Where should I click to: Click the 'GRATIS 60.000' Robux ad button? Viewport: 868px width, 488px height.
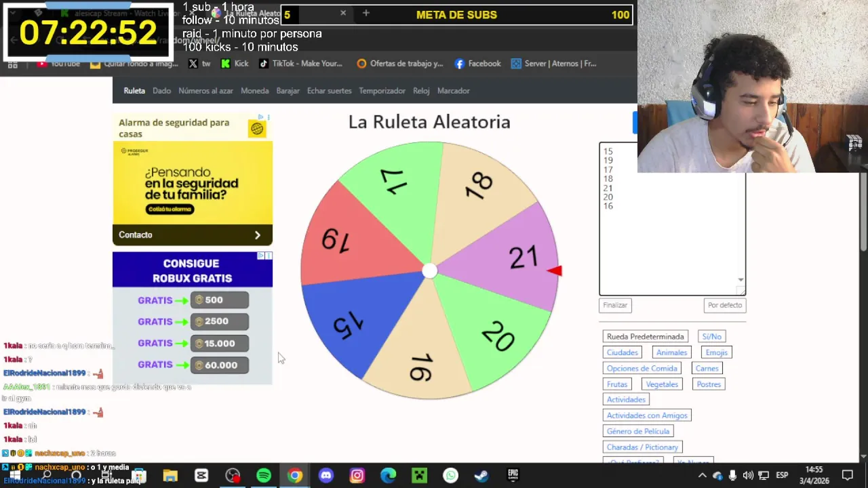[x=220, y=365]
